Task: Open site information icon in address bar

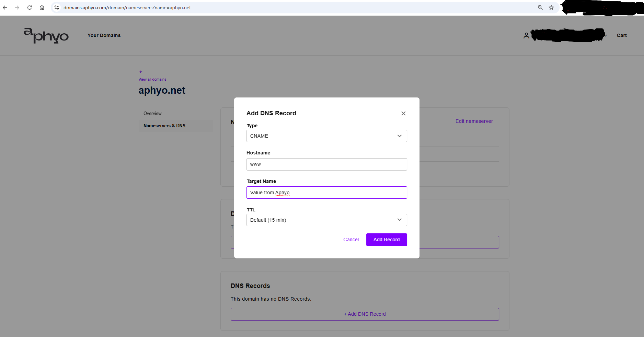Action: [57, 8]
